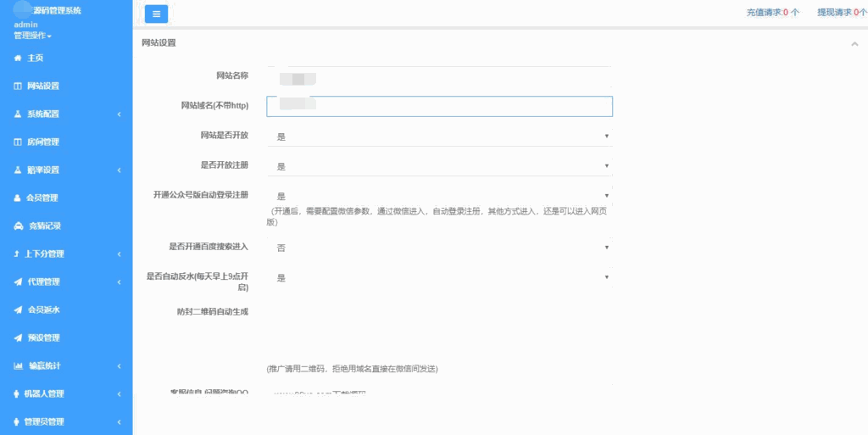Click the 输赢统计 bar chart icon
The height and width of the screenshot is (435, 868).
pyautogui.click(x=19, y=365)
